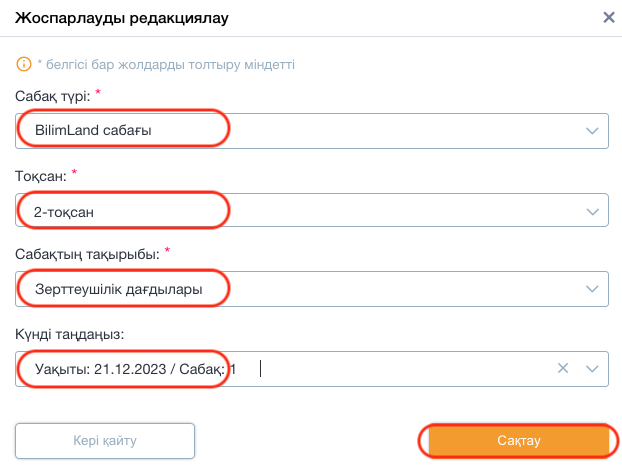Click the Жоспарлауды редакциялау dialog title
This screenshot has width=622, height=473.
(x=122, y=18)
